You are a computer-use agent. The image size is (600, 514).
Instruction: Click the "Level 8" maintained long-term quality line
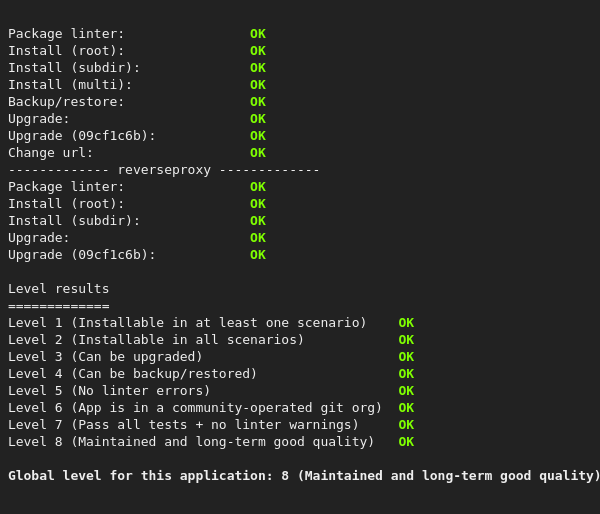[x=191, y=442]
